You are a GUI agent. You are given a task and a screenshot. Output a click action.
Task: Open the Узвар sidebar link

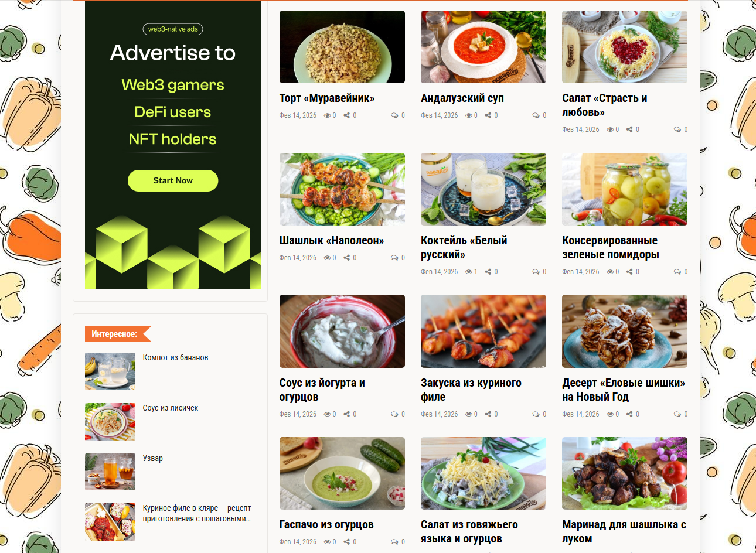click(x=153, y=458)
